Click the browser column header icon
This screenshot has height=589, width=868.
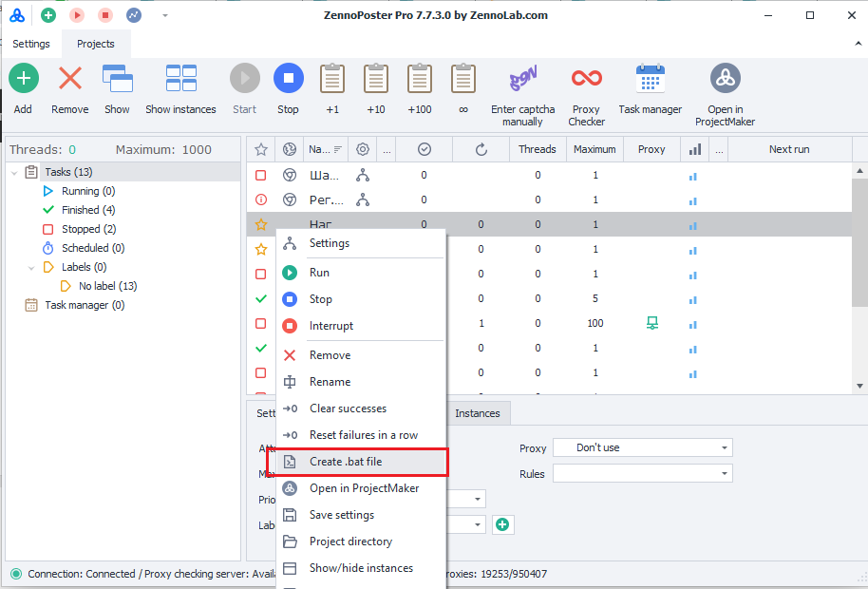(289, 149)
